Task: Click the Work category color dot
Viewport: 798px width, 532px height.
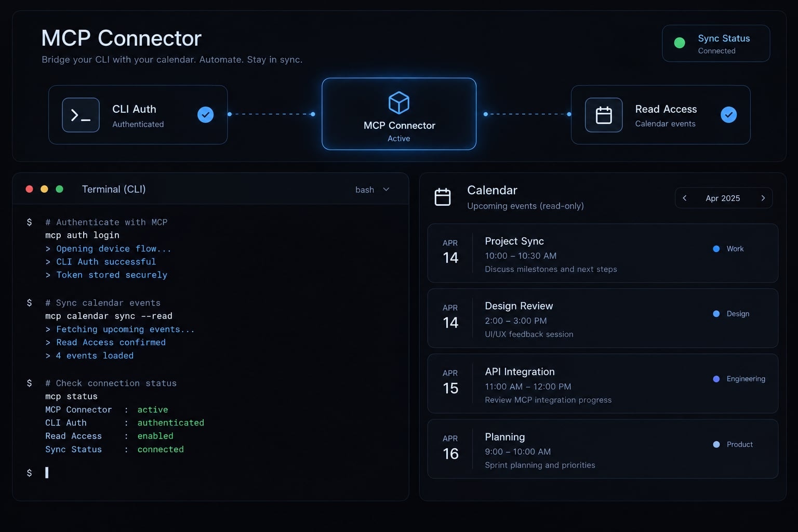Action: point(716,249)
